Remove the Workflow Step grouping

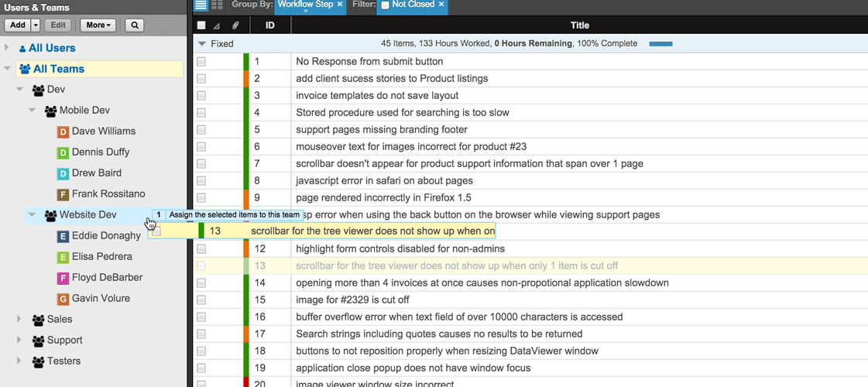(339, 4)
